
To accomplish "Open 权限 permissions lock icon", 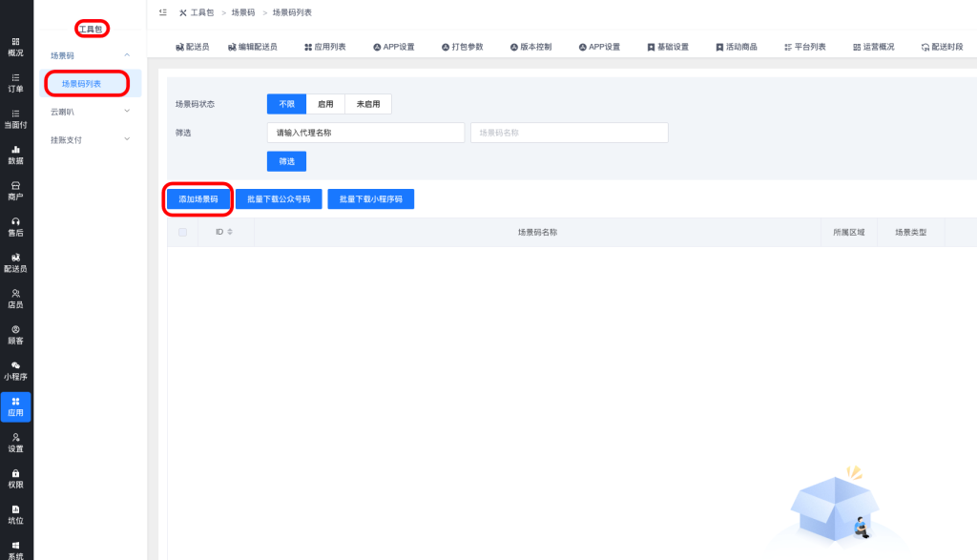I will 15,479.
